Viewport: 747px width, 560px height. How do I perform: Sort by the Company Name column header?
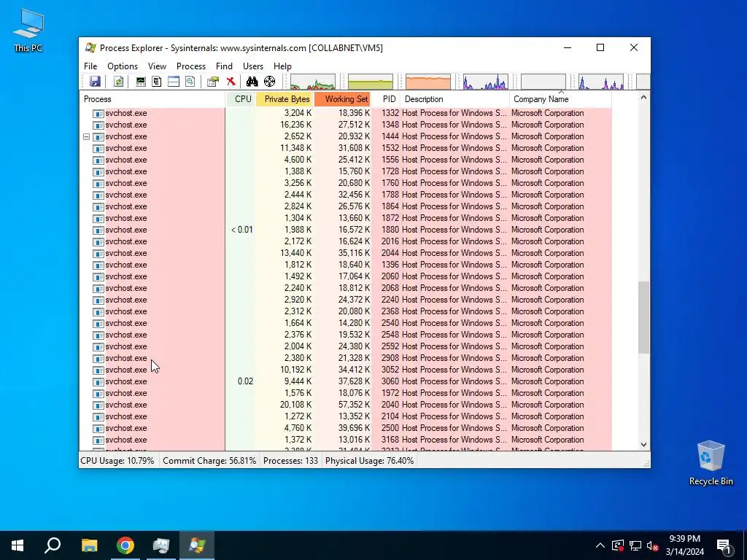(x=560, y=99)
